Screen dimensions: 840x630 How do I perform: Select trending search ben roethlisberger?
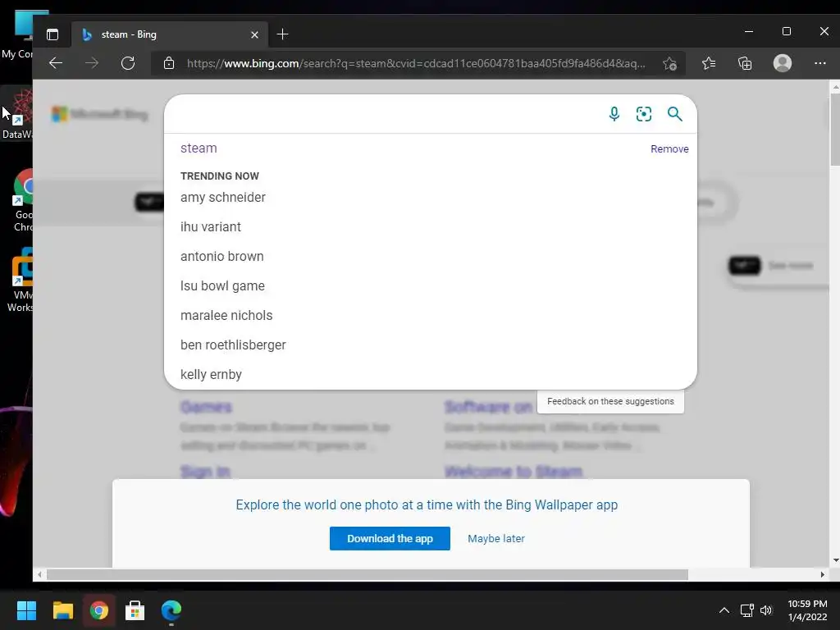[233, 345]
